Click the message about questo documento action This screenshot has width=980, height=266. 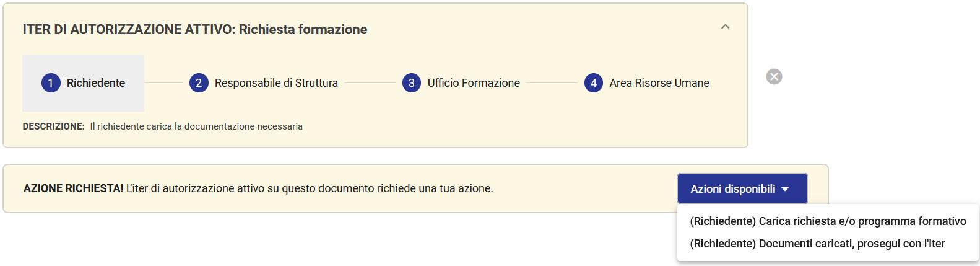(310, 188)
